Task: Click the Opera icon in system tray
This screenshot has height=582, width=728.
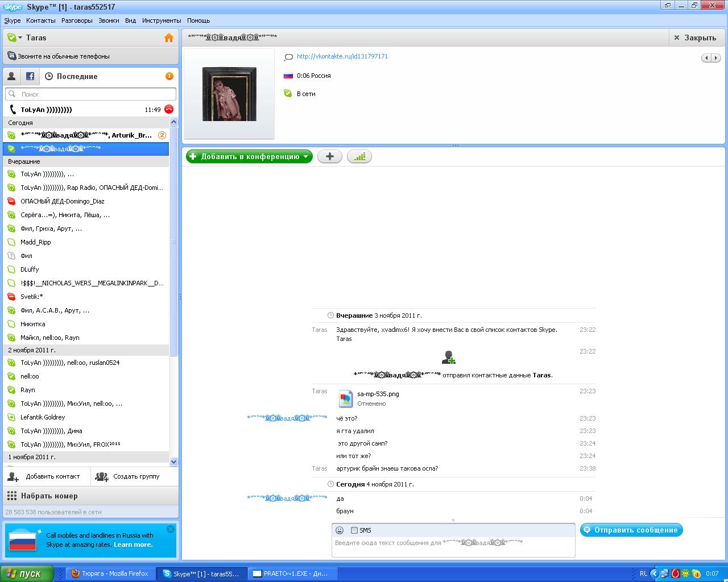Action: [676, 573]
